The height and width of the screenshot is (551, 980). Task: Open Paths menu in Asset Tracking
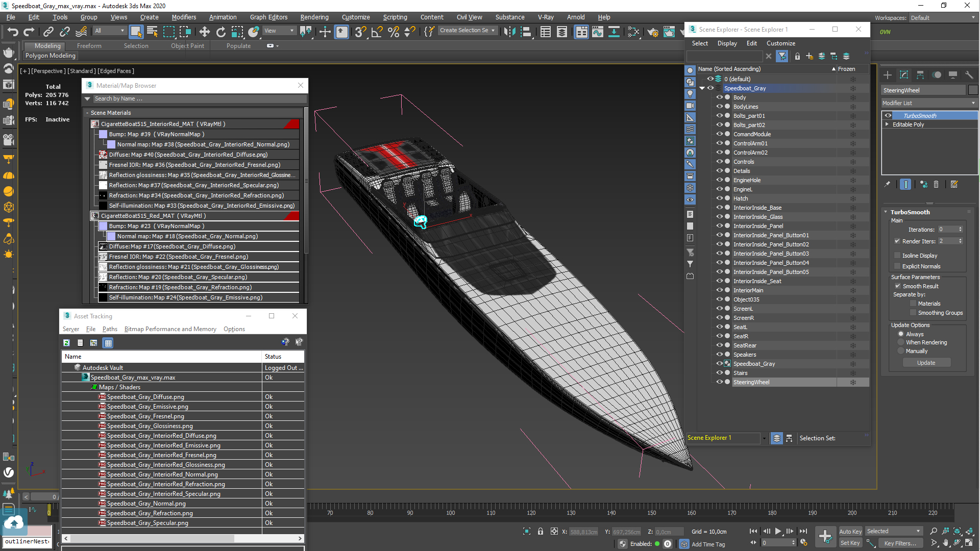click(110, 329)
